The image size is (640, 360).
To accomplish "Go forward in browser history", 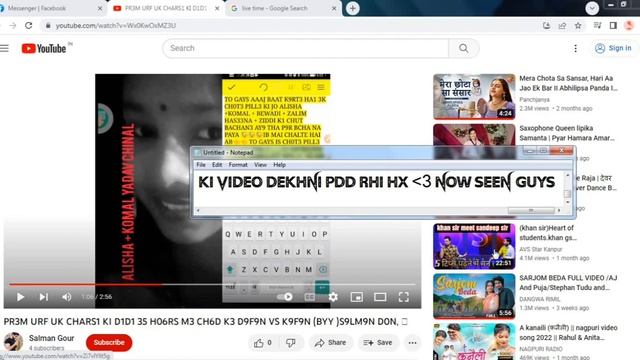I will point(13,25).
